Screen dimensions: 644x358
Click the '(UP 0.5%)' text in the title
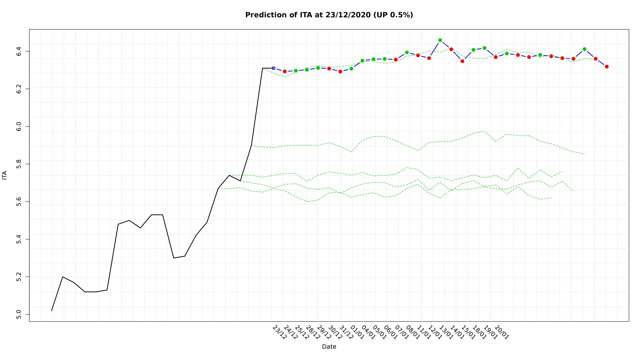click(393, 15)
